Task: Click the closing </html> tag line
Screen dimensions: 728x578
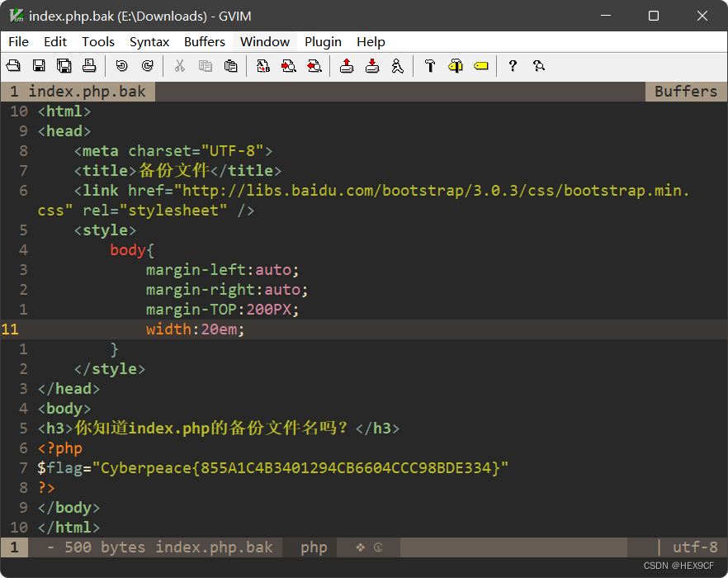Action: click(x=69, y=528)
